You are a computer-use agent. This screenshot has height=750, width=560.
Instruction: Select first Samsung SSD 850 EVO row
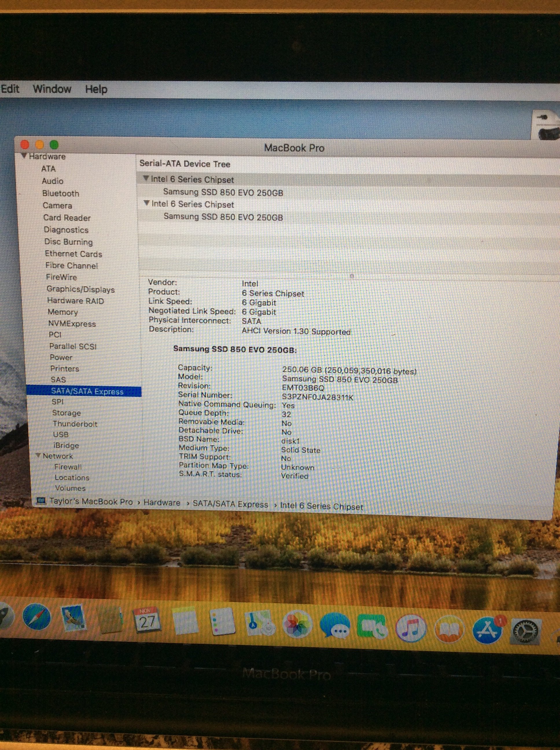(223, 192)
